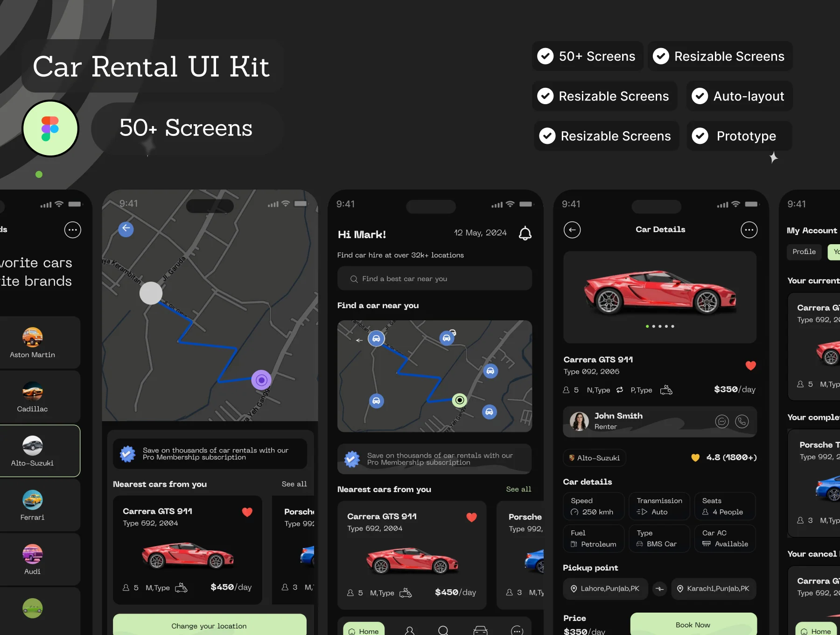The image size is (840, 635).
Task: Click the Car Rental UI Kit title
Action: [151, 66]
